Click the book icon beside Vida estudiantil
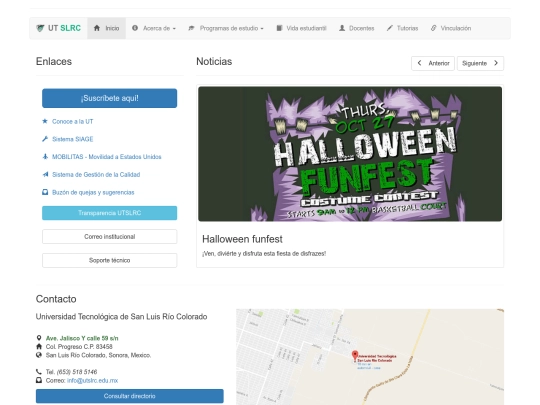This screenshot has width=540, height=405. pos(279,28)
